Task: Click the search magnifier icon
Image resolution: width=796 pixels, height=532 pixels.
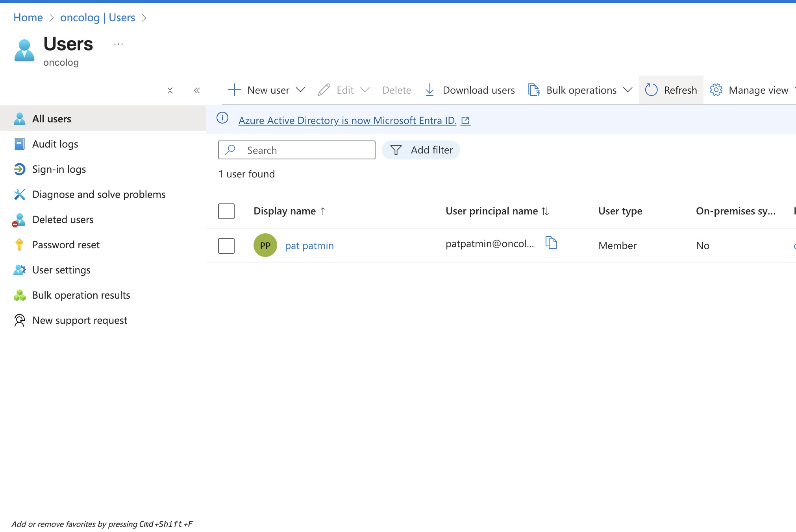Action: pos(230,150)
